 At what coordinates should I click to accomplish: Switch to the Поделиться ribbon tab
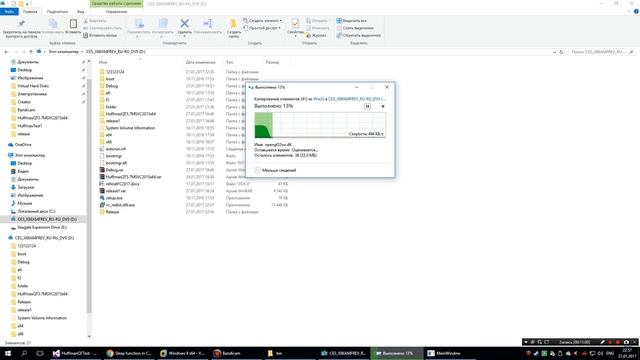[x=57, y=11]
